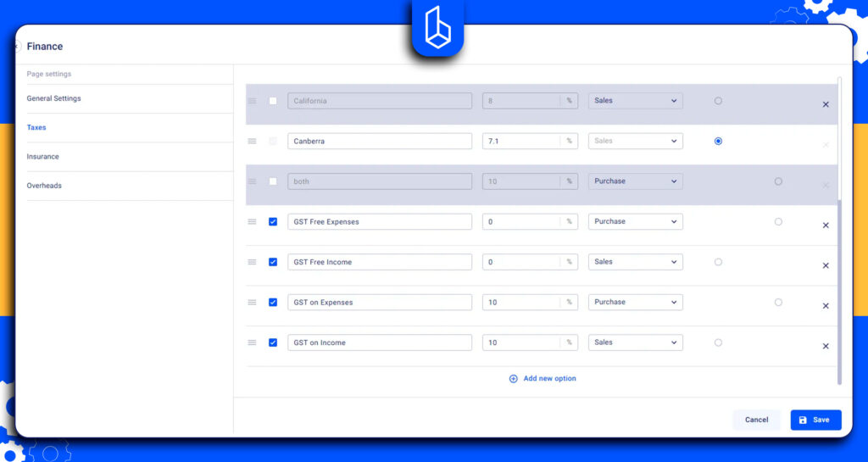The height and width of the screenshot is (462, 868).
Task: Click the Finance heading
Action: (x=45, y=47)
